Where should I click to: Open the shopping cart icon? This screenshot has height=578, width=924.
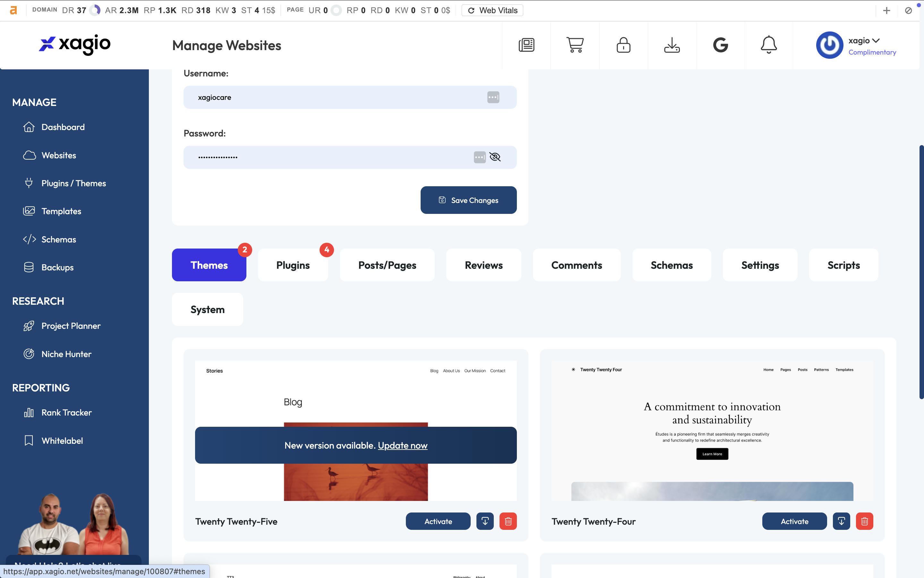pyautogui.click(x=575, y=45)
